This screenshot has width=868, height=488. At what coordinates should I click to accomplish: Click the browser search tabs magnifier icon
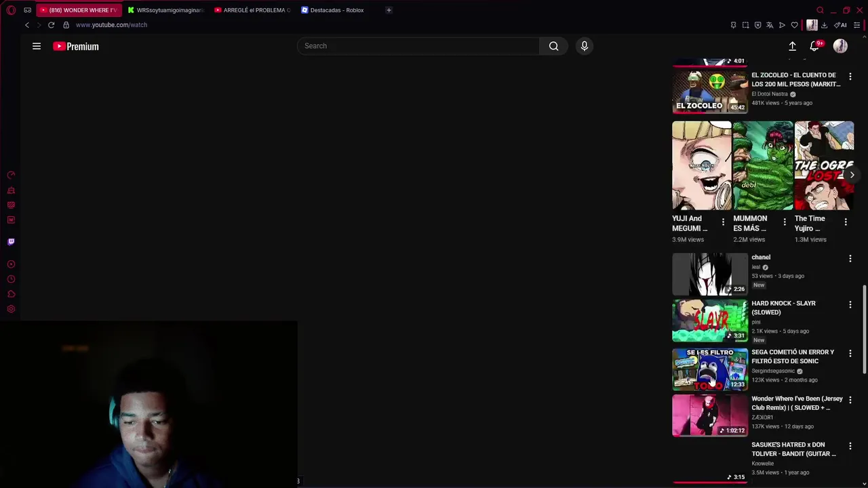(820, 10)
